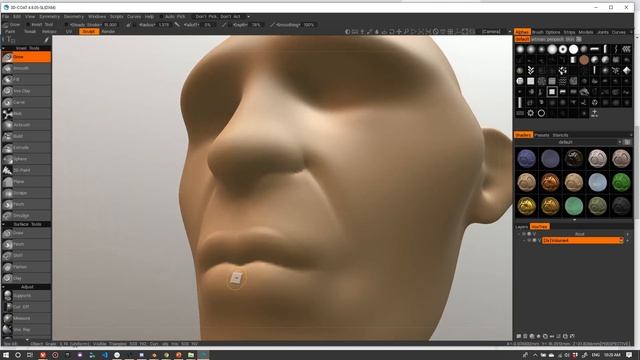Screen dimensions: 640x360
Task: Pick the solid white circle alpha
Action: (x=573, y=49)
